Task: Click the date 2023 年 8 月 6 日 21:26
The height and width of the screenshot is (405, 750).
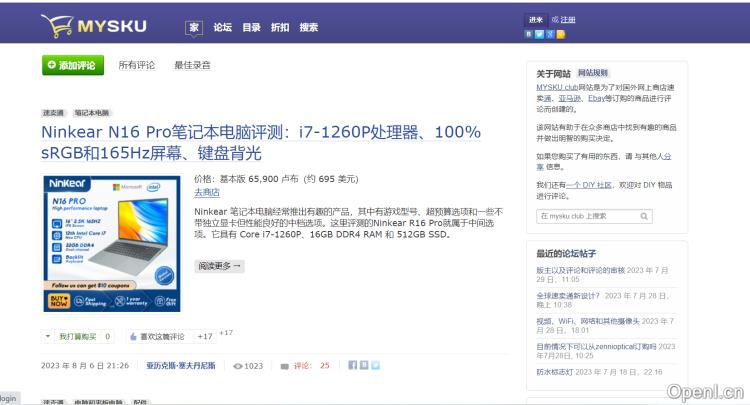Action: [85, 366]
